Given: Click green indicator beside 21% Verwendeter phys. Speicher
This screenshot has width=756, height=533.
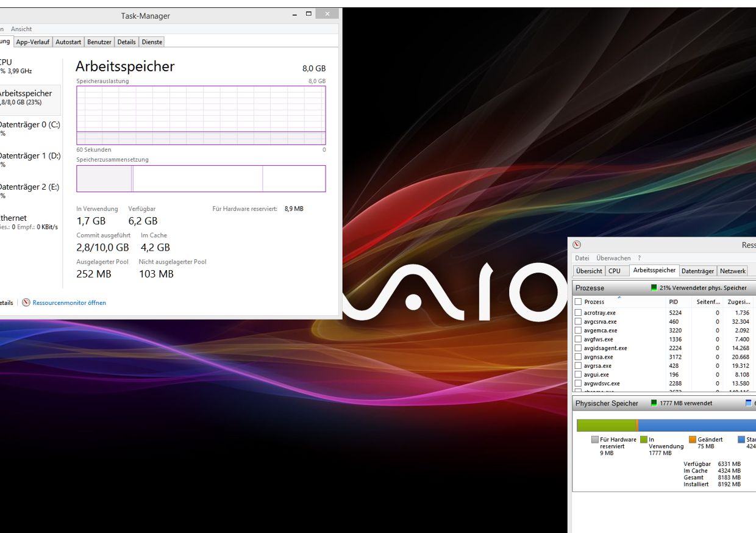Looking at the screenshot, I should coord(654,288).
